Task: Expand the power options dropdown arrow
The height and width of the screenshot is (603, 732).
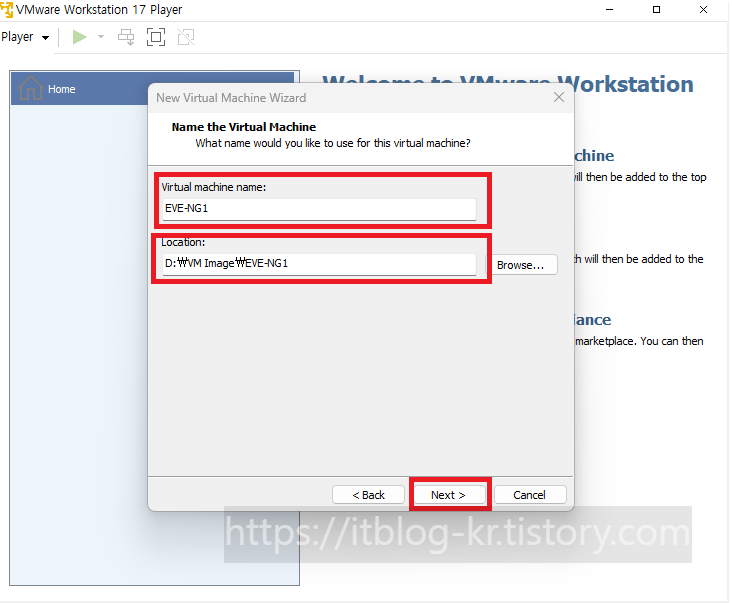Action: pyautogui.click(x=101, y=37)
